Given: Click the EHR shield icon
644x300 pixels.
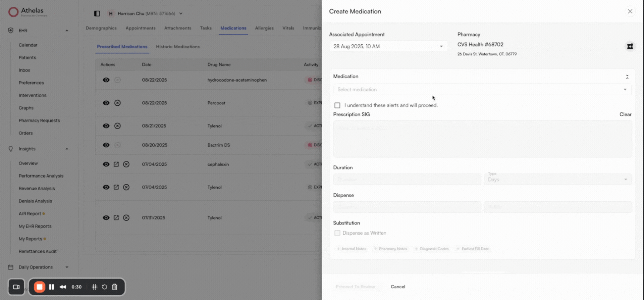Looking at the screenshot, I should 11,31.
